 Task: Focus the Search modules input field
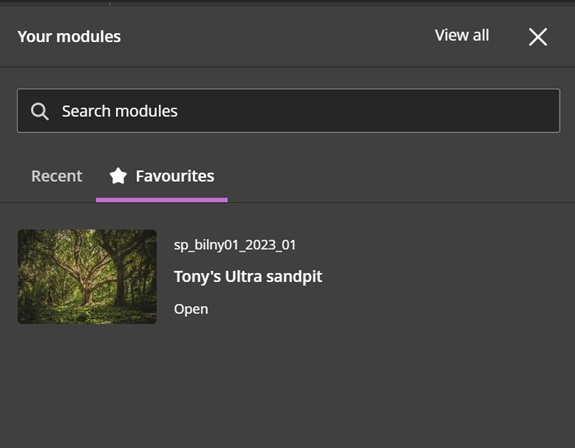pyautogui.click(x=288, y=110)
